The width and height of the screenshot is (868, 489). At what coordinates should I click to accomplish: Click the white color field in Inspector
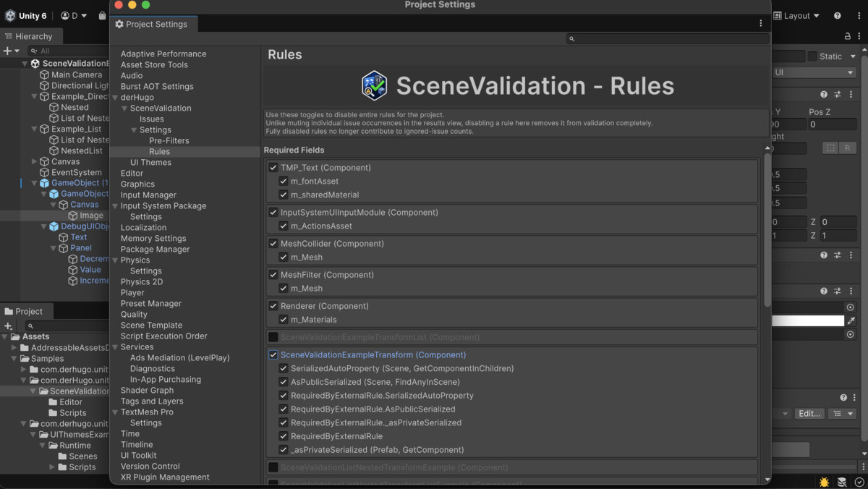click(808, 320)
